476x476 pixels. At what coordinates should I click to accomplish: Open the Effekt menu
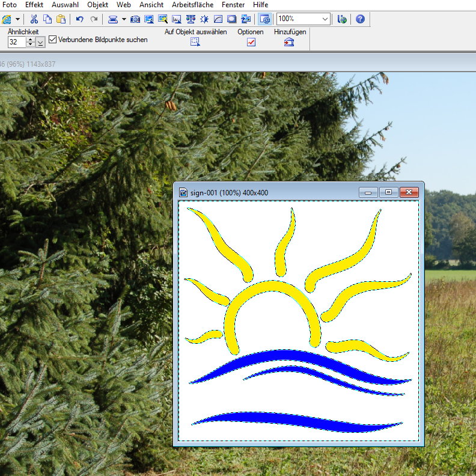tap(34, 4)
